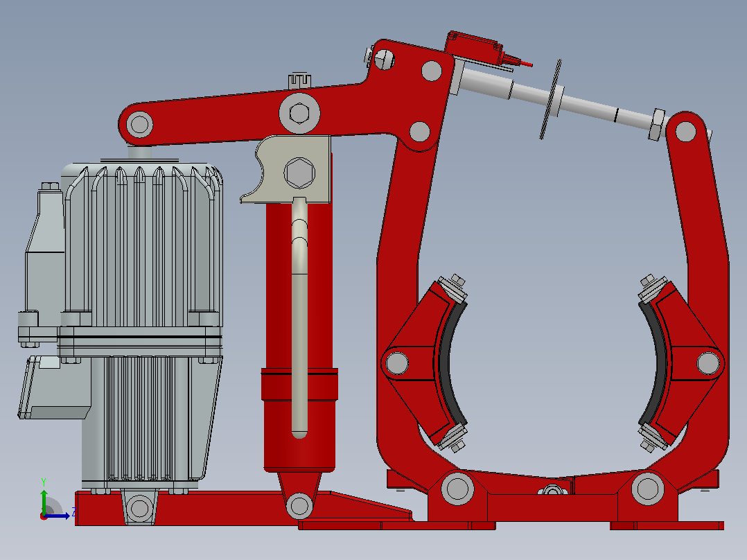Image resolution: width=747 pixels, height=560 pixels.
Task: Click the thin disc on the gray tie rod
Action: 551,99
